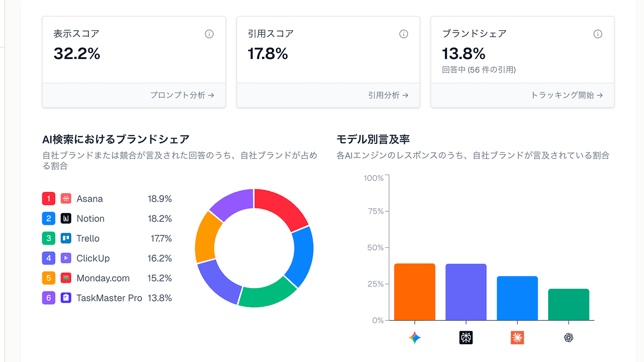Click the Notion logo icon
Screen dimensions: 644x362
click(x=65, y=218)
